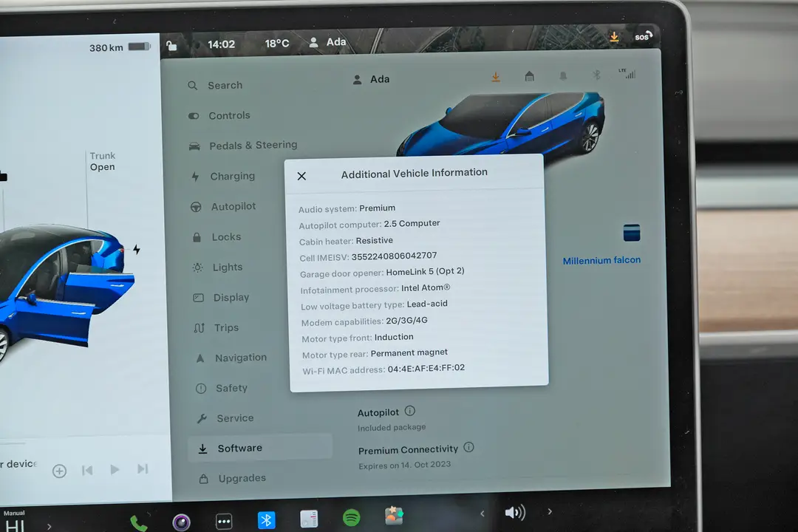This screenshot has height=532, width=798.
Task: Open the Ada profile in settings header
Action: [372, 79]
